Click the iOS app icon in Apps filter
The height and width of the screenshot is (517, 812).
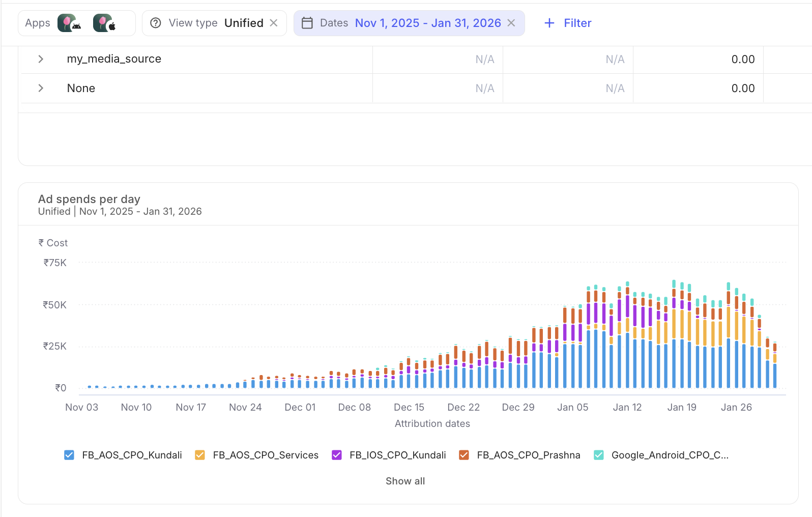point(105,23)
